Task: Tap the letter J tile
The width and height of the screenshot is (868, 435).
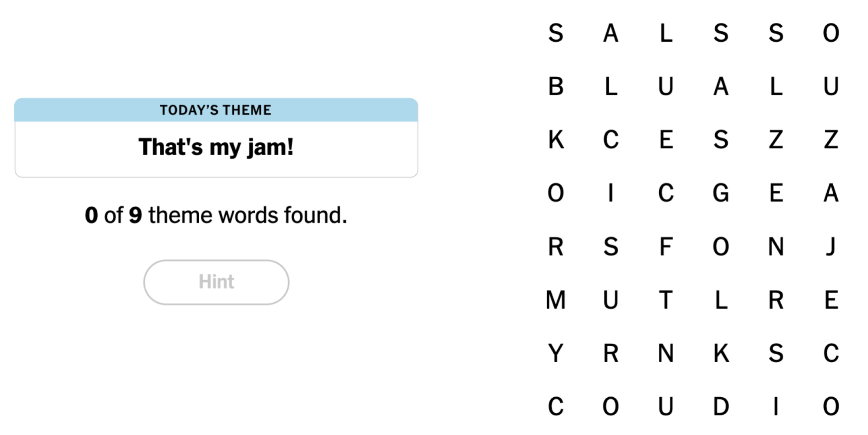Action: coord(831,246)
